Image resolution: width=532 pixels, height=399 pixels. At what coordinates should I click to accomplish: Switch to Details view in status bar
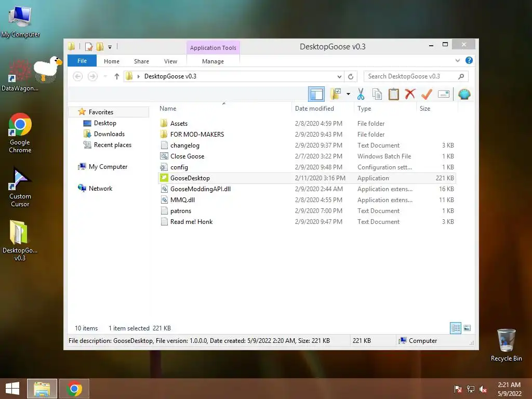[x=455, y=328]
